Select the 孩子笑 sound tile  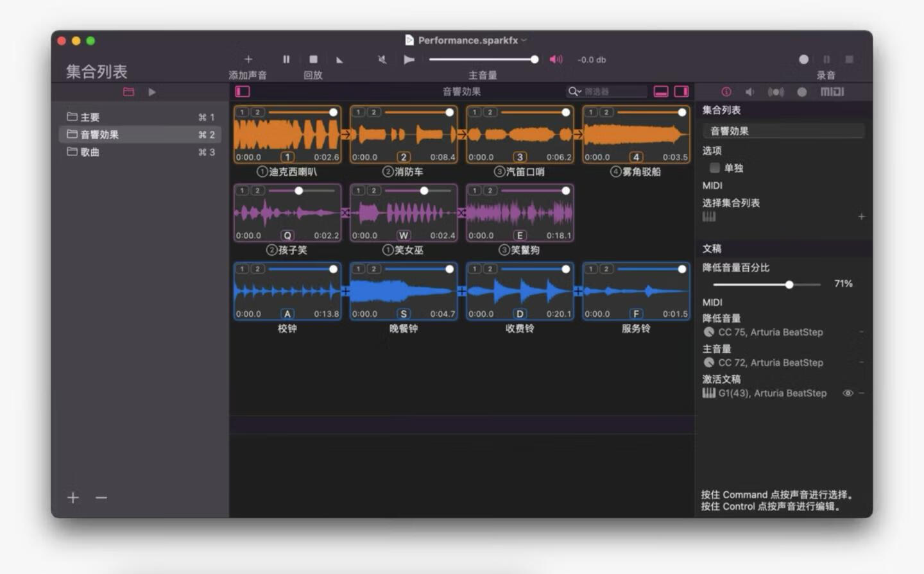pyautogui.click(x=287, y=213)
